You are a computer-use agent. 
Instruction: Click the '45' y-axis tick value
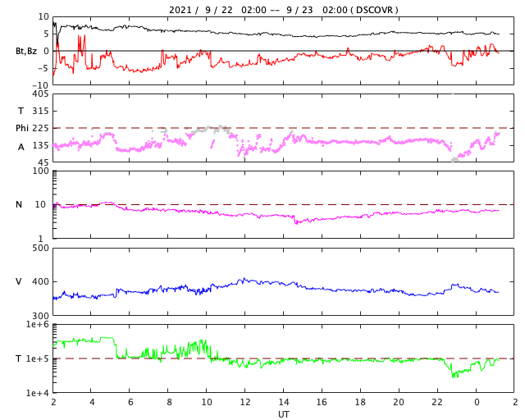tap(43, 162)
